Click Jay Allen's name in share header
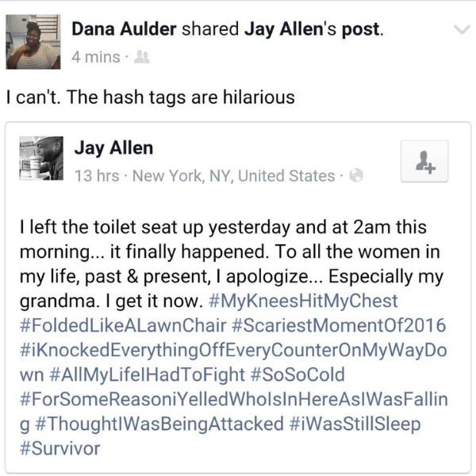The width and height of the screenshot is (476, 476). pos(283,29)
